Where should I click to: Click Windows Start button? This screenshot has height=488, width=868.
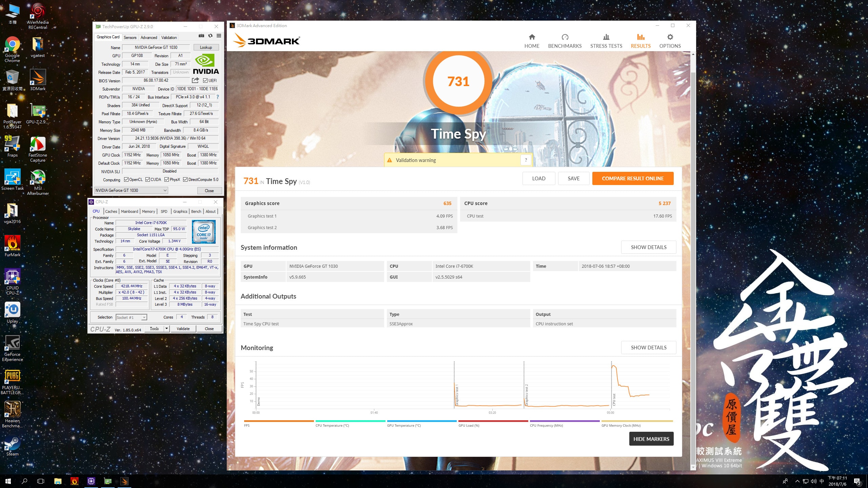coord(8,481)
